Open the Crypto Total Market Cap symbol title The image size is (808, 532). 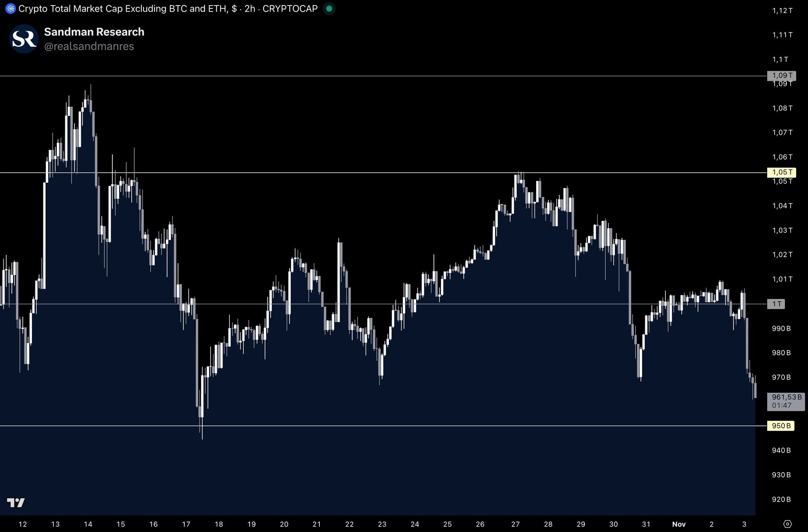click(122, 8)
